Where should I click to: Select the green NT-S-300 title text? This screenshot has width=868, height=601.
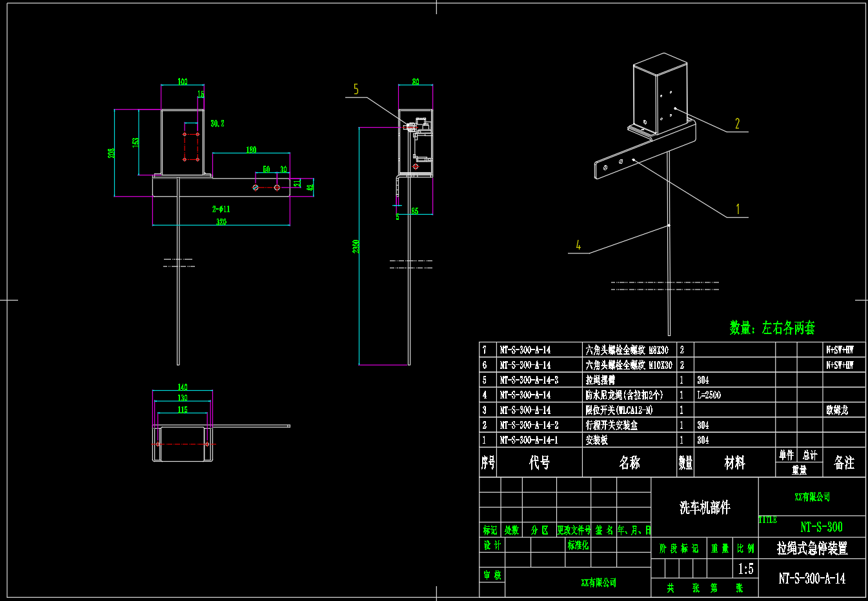[821, 526]
